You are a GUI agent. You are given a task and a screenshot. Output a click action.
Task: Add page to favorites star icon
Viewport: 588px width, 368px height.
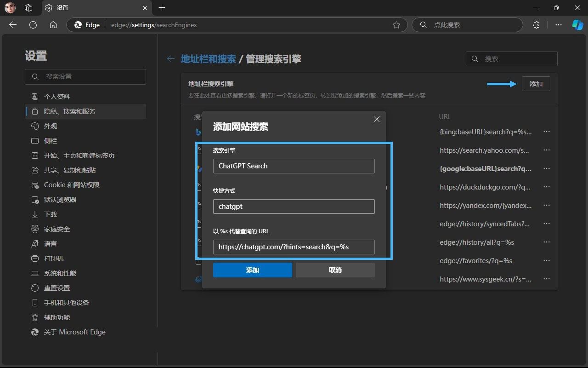(396, 25)
